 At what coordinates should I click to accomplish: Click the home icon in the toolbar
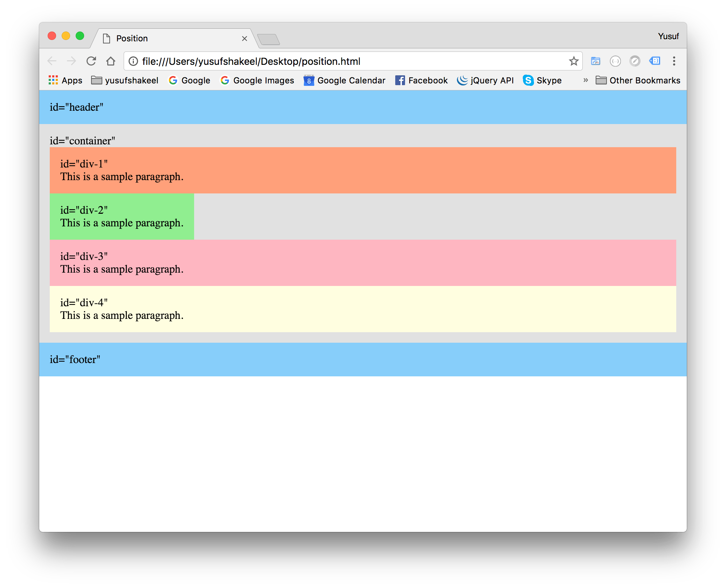click(x=111, y=61)
